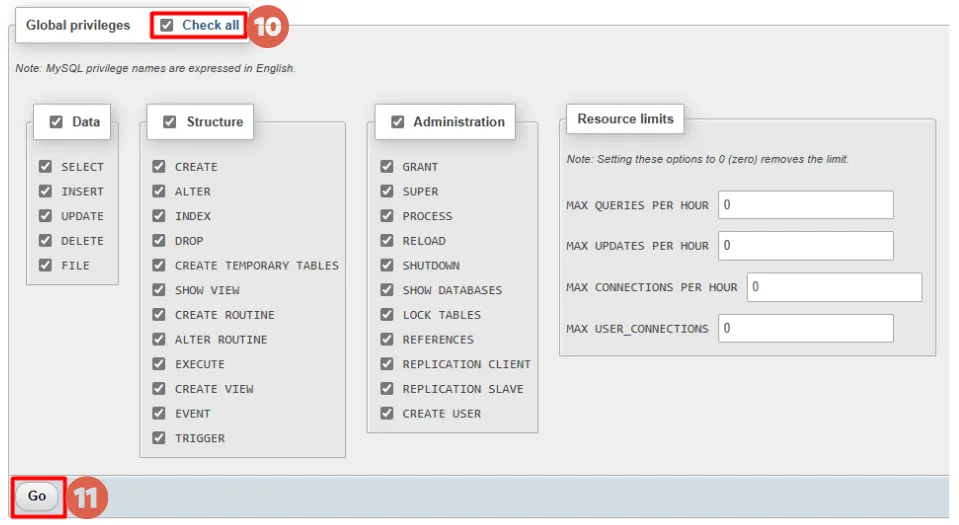The height and width of the screenshot is (525, 959).
Task: Uncheck the INSERT privilege
Action: [x=45, y=191]
